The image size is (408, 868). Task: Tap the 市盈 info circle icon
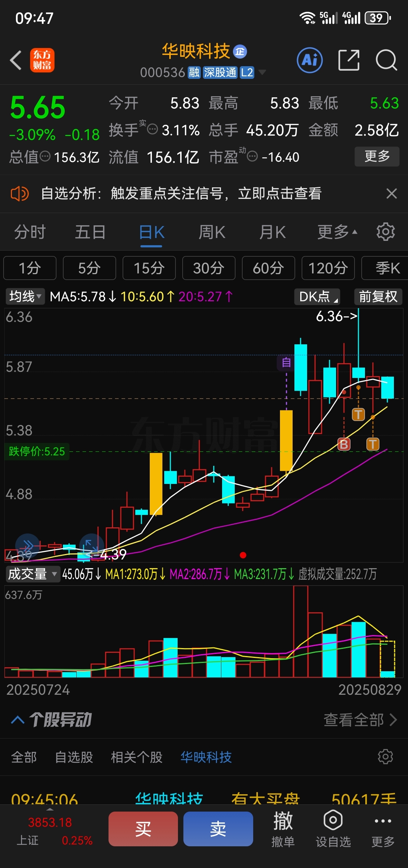click(x=252, y=157)
